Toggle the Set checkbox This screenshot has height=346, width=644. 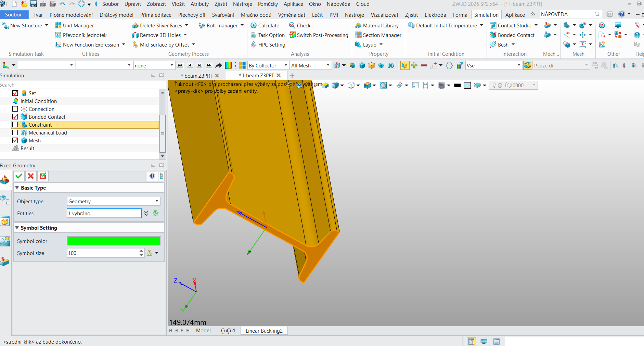coord(15,93)
